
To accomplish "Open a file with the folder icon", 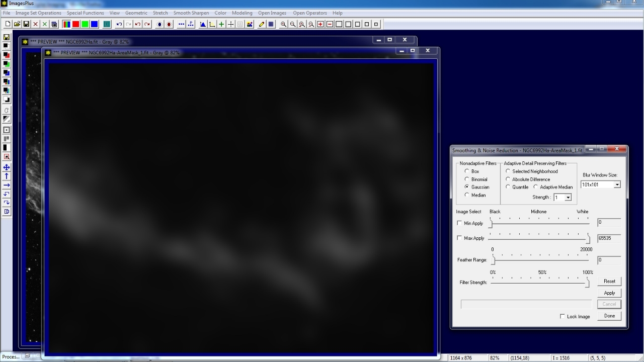I will pos(17,24).
